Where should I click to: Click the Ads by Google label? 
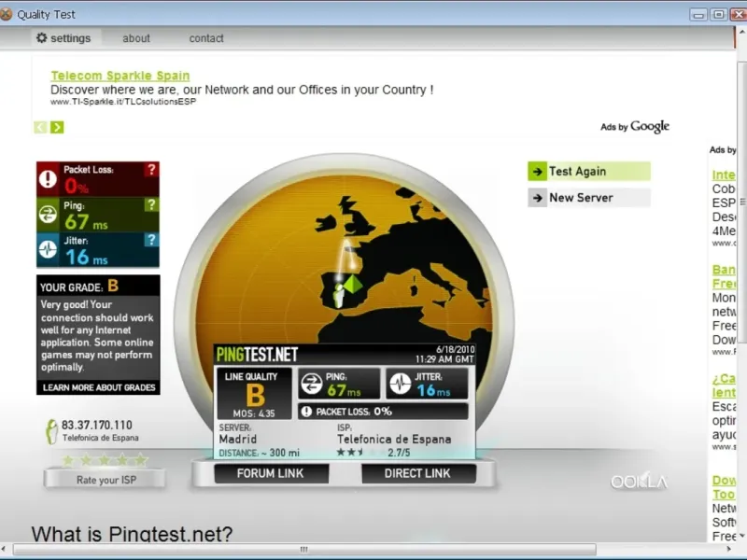(x=635, y=127)
